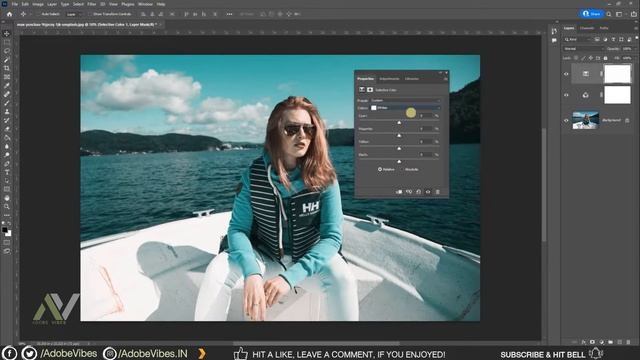The height and width of the screenshot is (360, 640).
Task: Select the Absolute radio button
Action: point(402,169)
